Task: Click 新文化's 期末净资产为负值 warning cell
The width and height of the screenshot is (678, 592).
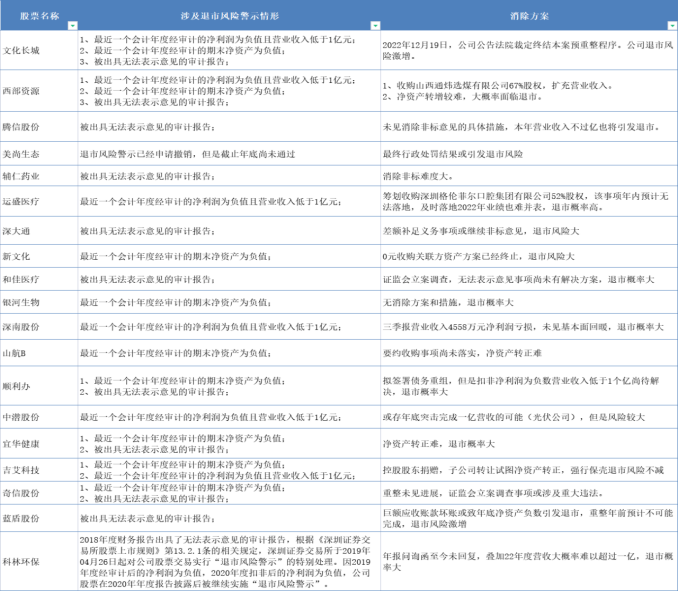Action: tap(229, 256)
